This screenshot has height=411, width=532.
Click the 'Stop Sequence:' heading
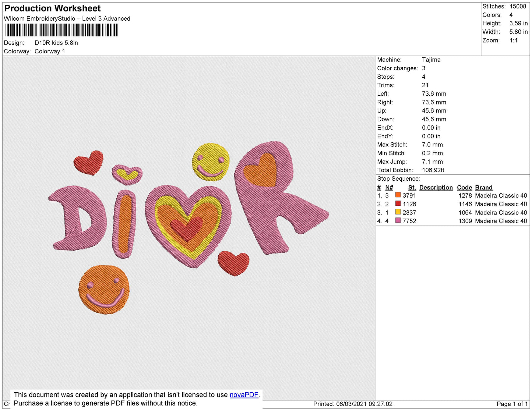[398, 179]
